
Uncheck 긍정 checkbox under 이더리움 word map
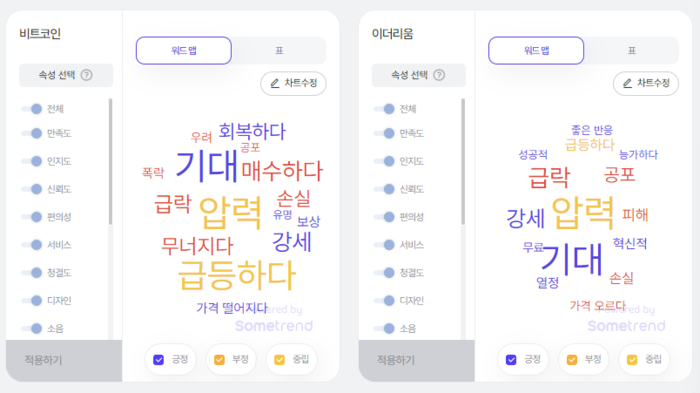click(x=511, y=360)
